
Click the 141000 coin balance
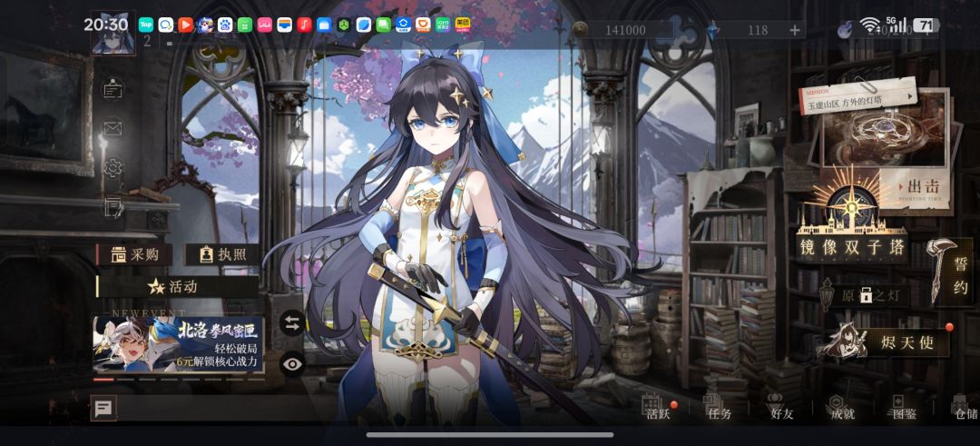click(625, 30)
